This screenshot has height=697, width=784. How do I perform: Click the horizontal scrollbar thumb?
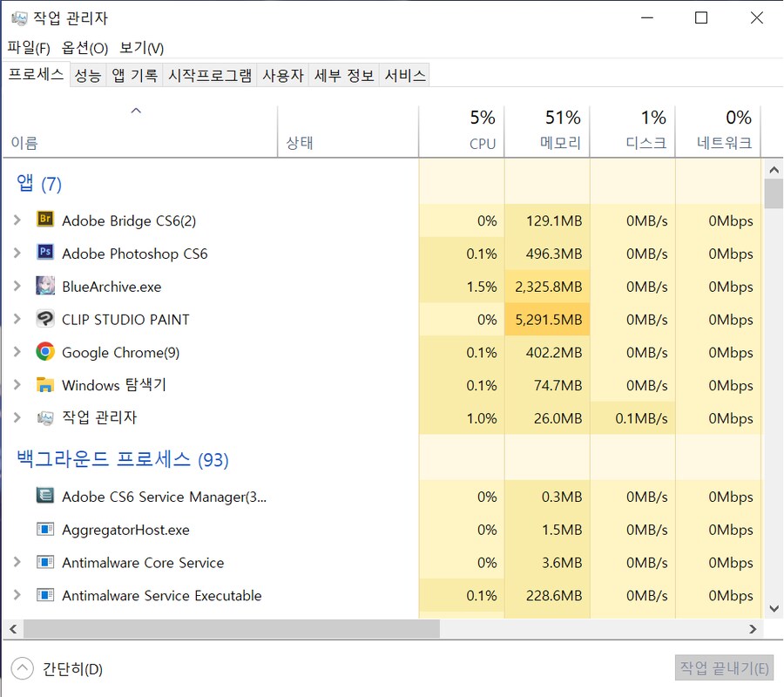pos(232,629)
